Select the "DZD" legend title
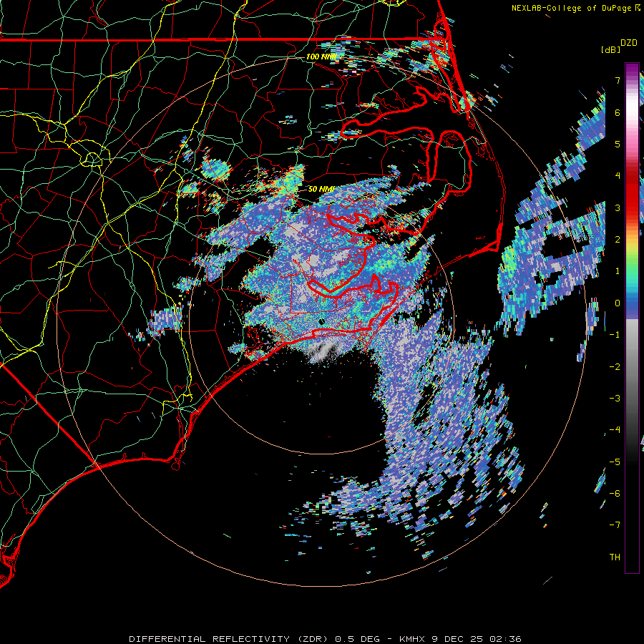 coord(629,43)
